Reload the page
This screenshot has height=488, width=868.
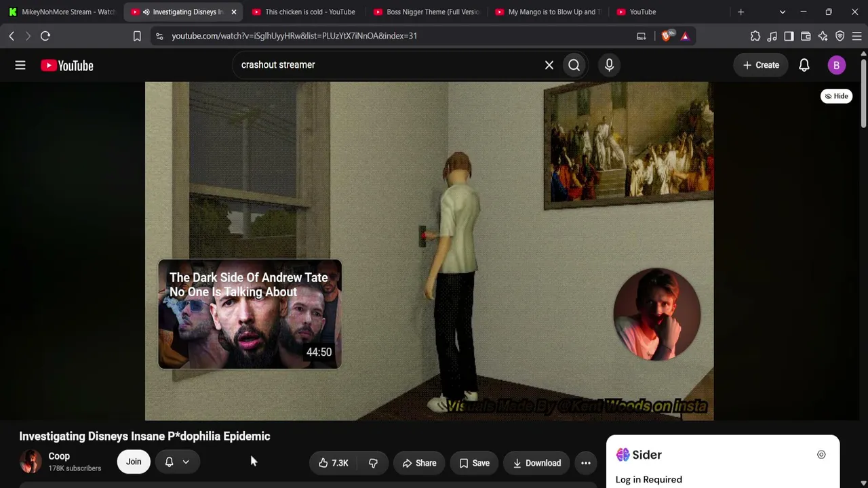pos(45,36)
